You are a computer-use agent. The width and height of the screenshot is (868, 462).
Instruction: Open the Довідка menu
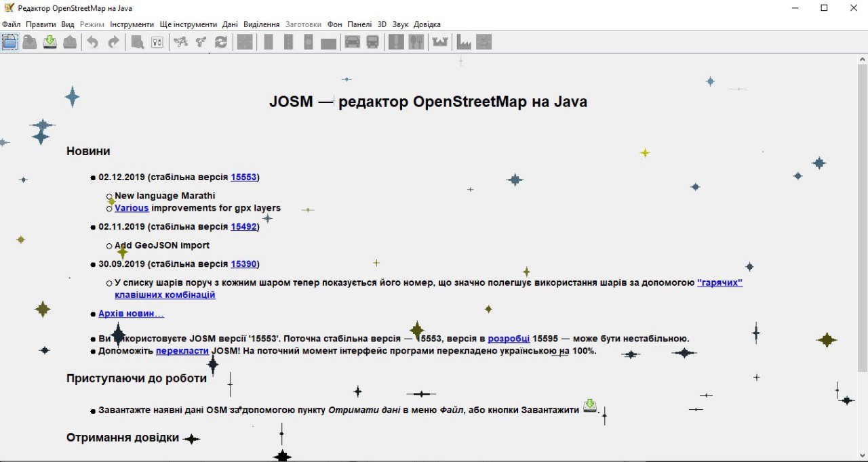pos(427,24)
